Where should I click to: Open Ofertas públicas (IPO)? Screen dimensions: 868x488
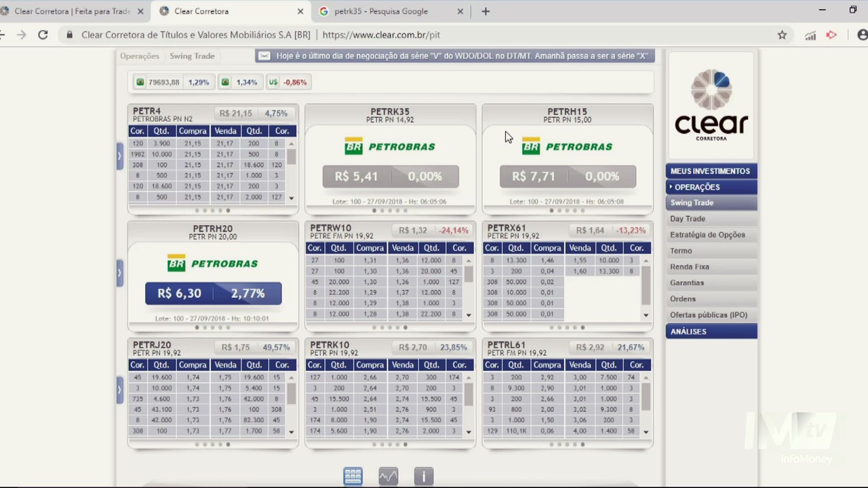click(x=711, y=315)
